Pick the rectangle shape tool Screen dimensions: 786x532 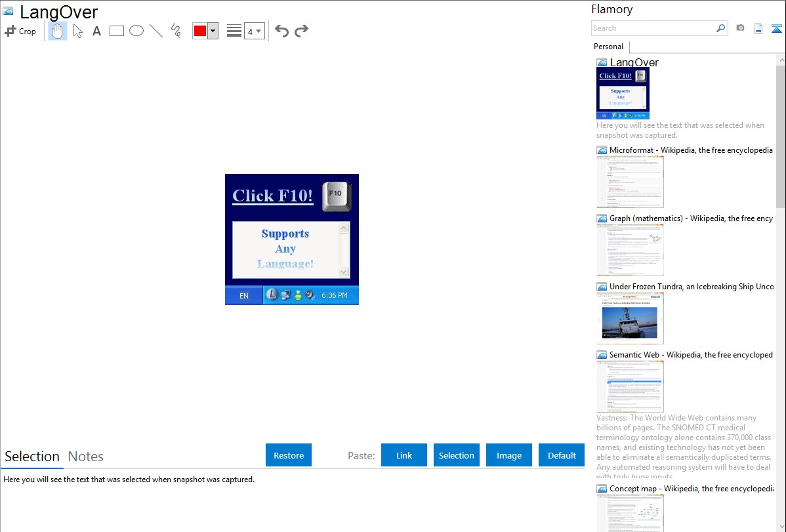116,31
